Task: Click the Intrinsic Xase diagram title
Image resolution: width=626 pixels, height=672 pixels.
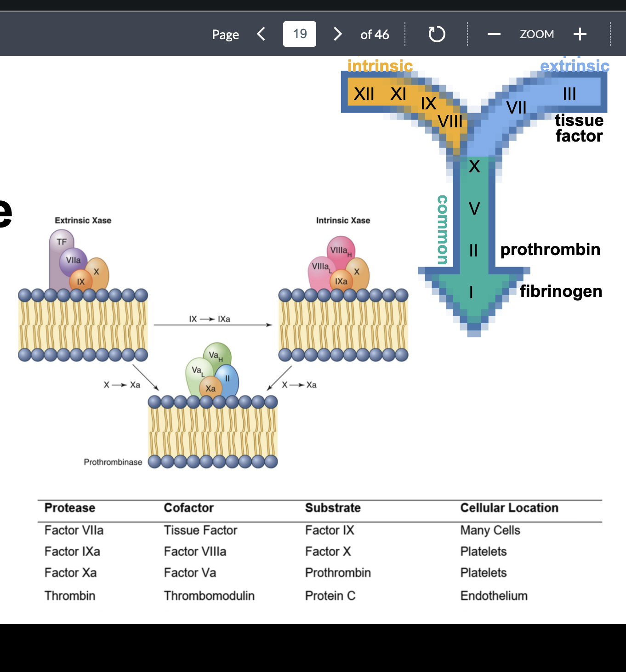Action: (343, 221)
